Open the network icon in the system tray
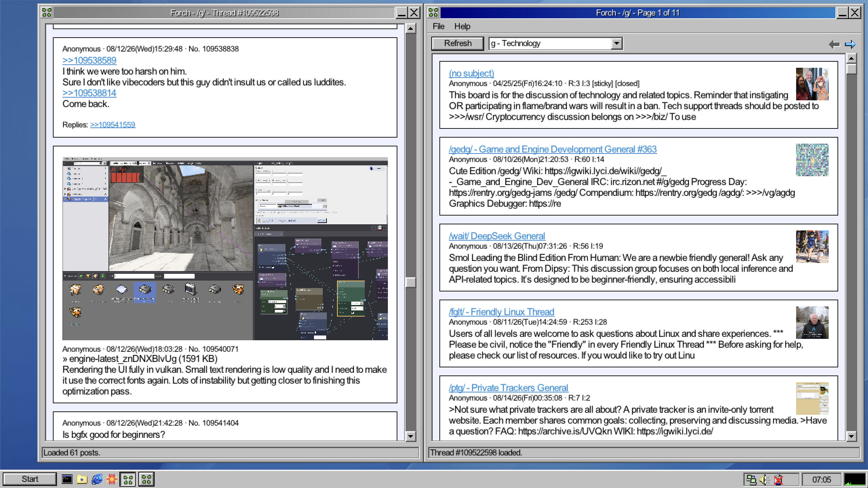 pyautogui.click(x=751, y=480)
